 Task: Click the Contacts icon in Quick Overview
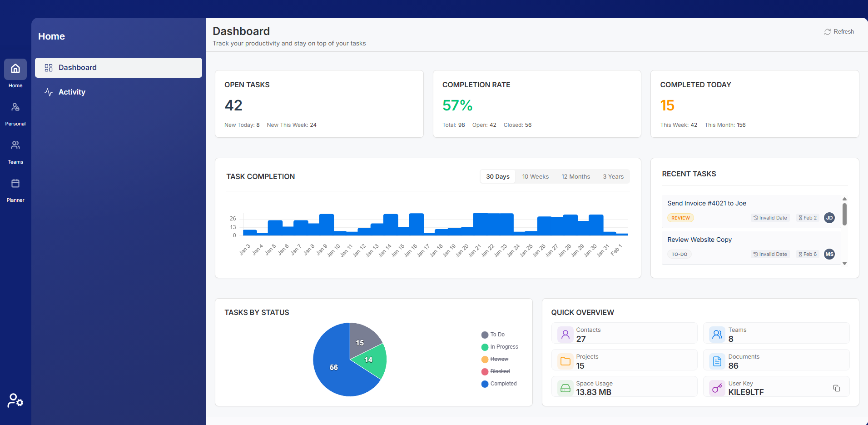tap(565, 334)
